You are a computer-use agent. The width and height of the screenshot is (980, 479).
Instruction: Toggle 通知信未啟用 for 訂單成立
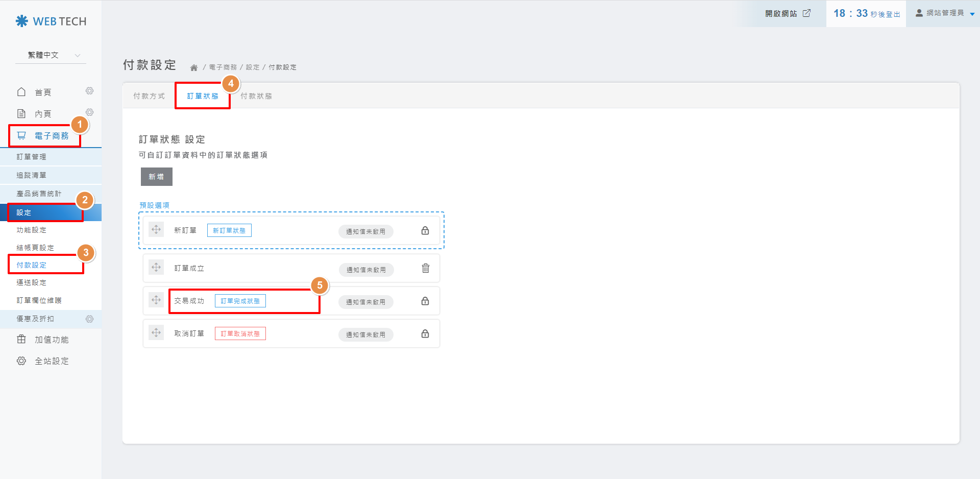[x=366, y=270]
